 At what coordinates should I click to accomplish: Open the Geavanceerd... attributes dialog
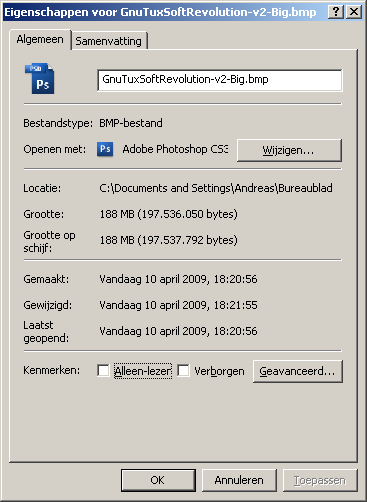coord(298,371)
